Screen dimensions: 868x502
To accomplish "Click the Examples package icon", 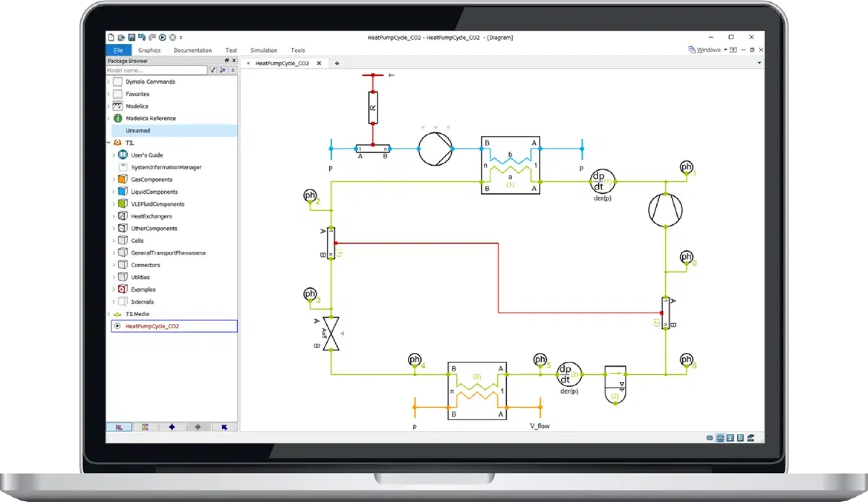I will 122,289.
